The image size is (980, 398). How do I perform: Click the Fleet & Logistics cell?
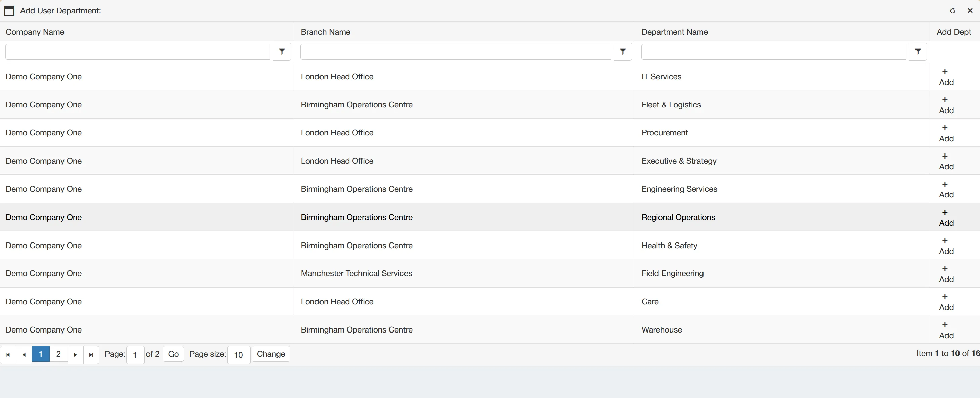pos(781,105)
